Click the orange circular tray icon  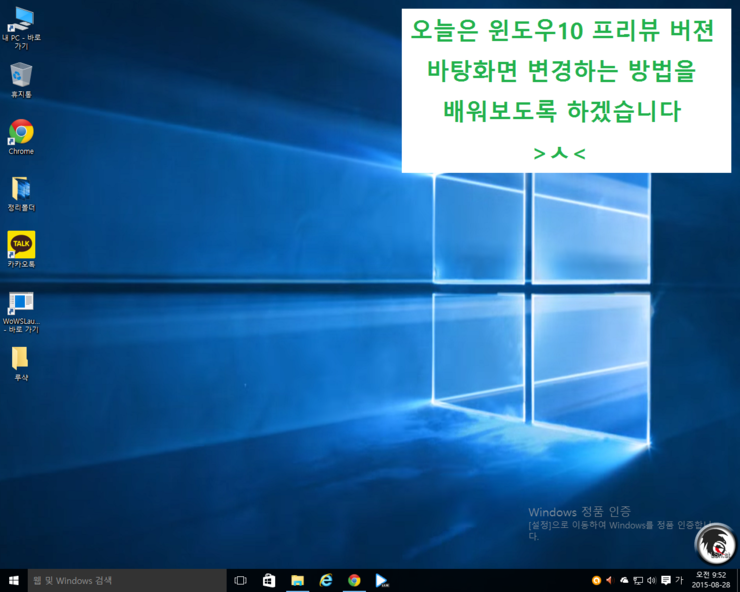[x=596, y=580]
